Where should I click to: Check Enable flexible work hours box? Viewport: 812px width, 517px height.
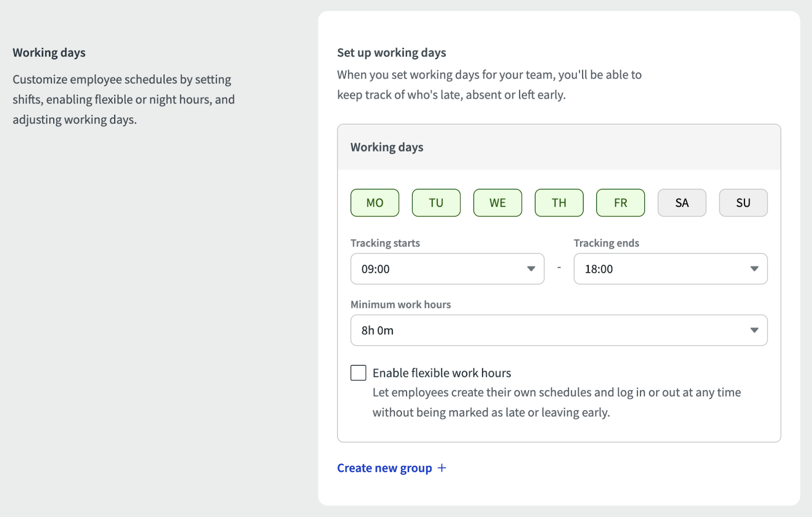tap(358, 373)
